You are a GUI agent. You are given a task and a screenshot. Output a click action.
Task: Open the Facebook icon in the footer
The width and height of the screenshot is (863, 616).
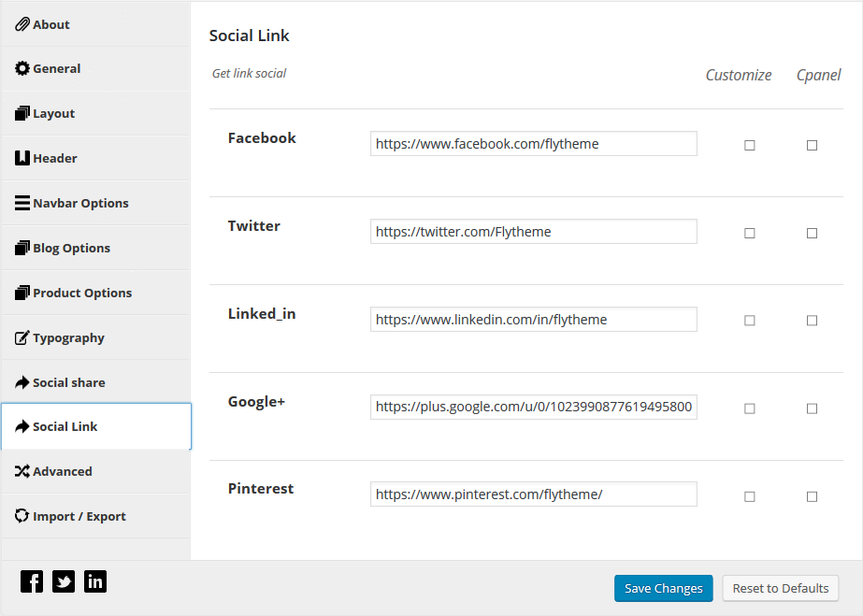(x=32, y=581)
